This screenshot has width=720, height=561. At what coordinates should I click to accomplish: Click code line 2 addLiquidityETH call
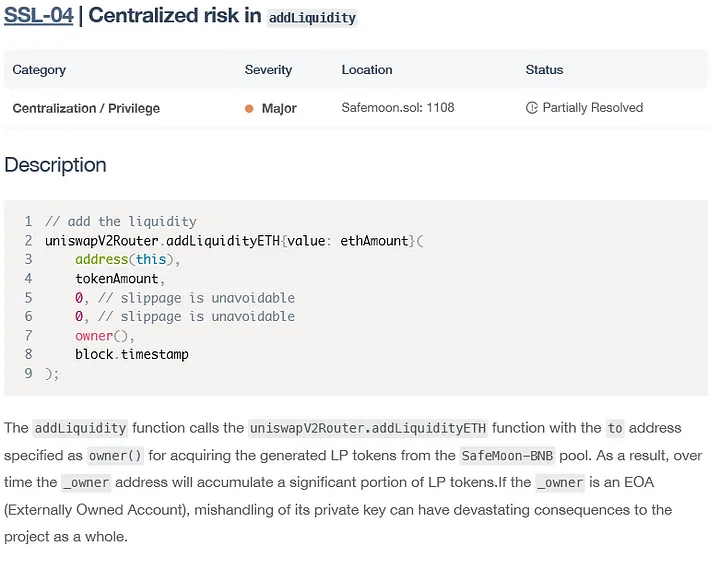tap(234, 241)
